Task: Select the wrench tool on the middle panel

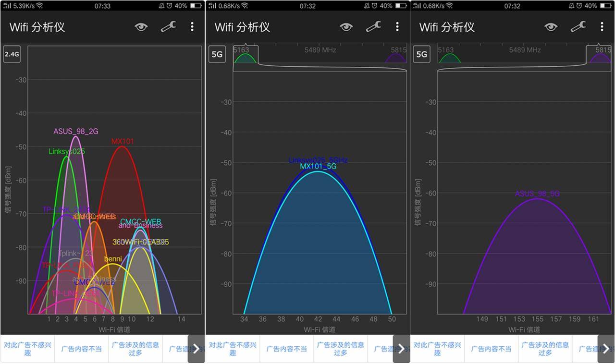Action: 373,27
